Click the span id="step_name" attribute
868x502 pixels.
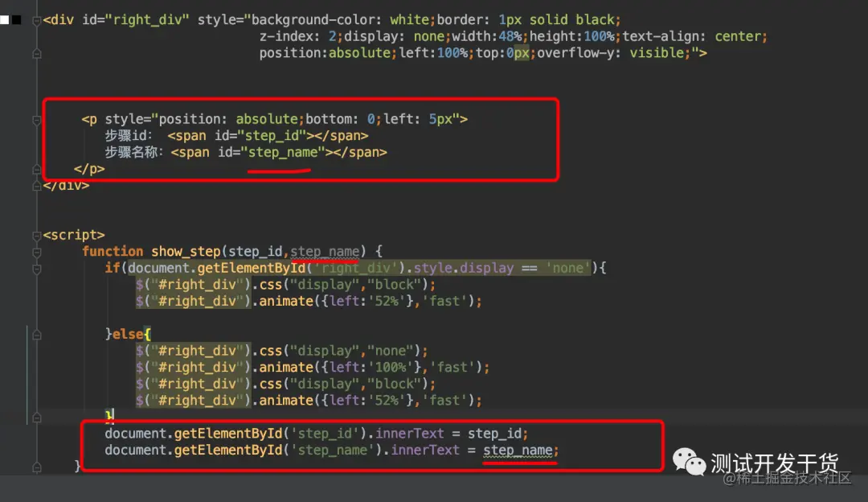point(272,152)
